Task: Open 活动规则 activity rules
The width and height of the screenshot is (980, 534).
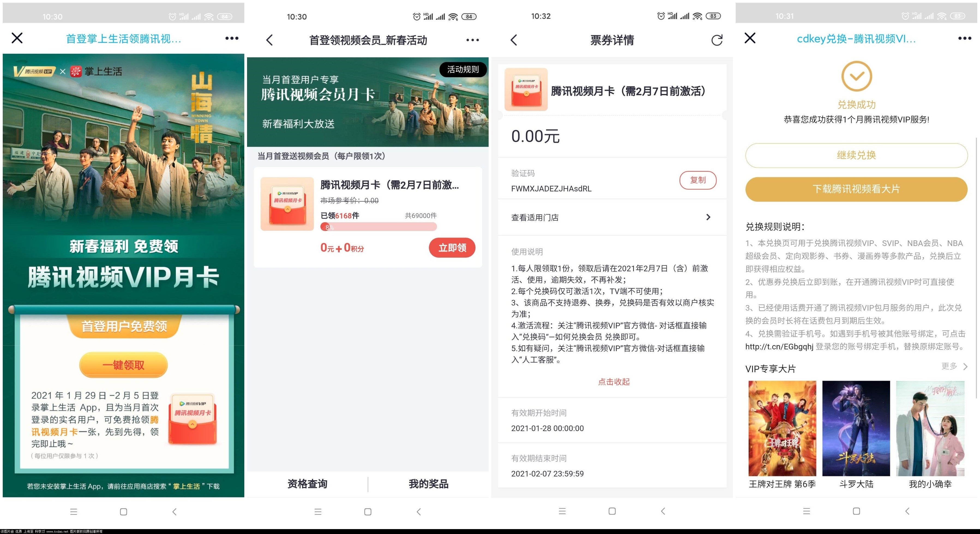Action: (463, 69)
